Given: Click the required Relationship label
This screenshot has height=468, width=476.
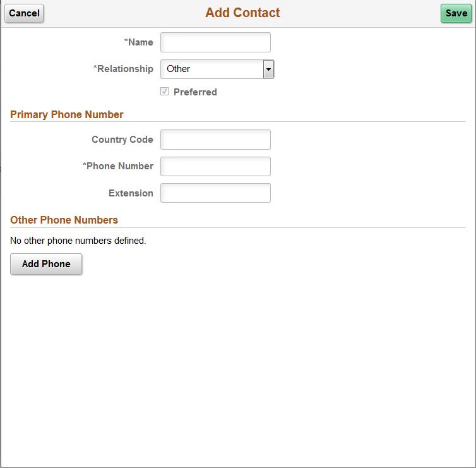Looking at the screenshot, I should pyautogui.click(x=123, y=69).
